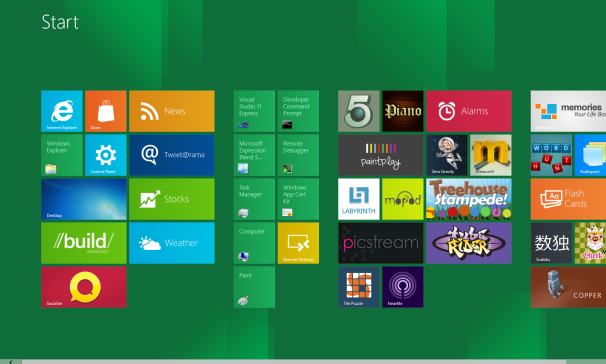Launch the mopod tile
Image resolution: width=606 pixels, height=364 pixels.
point(403,199)
